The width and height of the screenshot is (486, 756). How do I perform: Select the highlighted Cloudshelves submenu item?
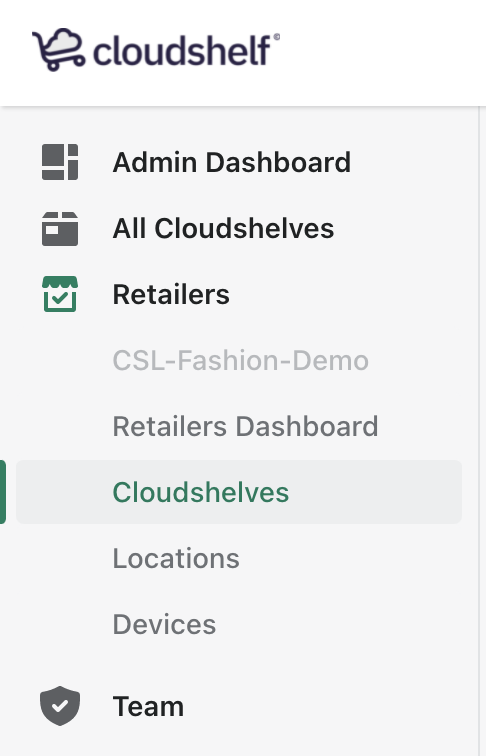coord(239,492)
